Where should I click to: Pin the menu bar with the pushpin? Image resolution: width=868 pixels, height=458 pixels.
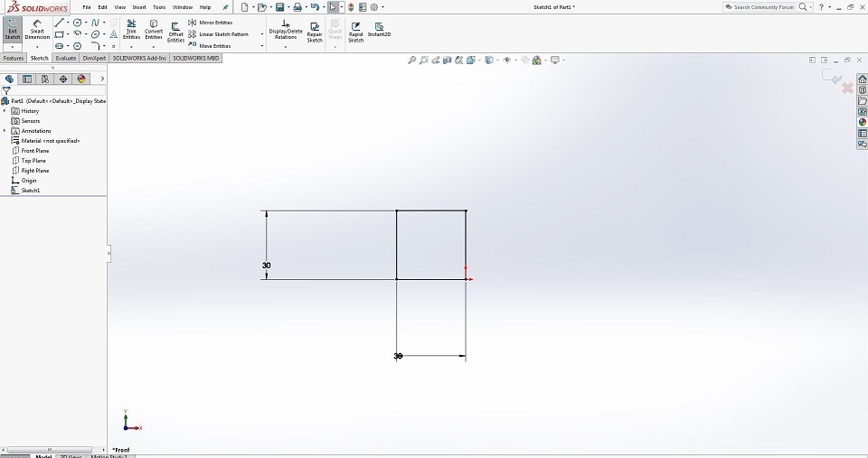click(x=225, y=7)
